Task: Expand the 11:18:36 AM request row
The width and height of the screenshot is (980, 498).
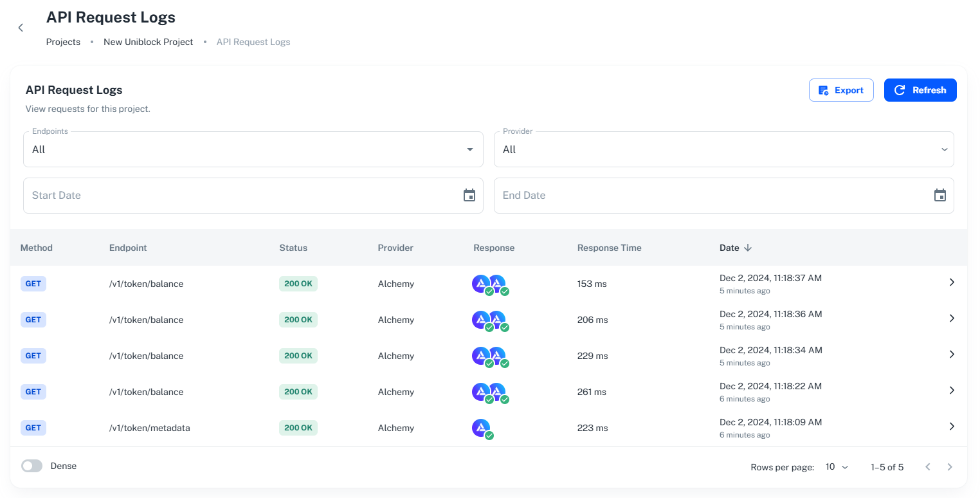Action: [952, 318]
